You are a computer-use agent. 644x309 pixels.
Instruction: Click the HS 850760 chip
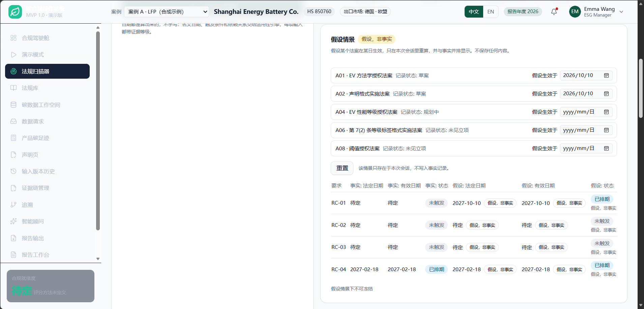point(319,11)
